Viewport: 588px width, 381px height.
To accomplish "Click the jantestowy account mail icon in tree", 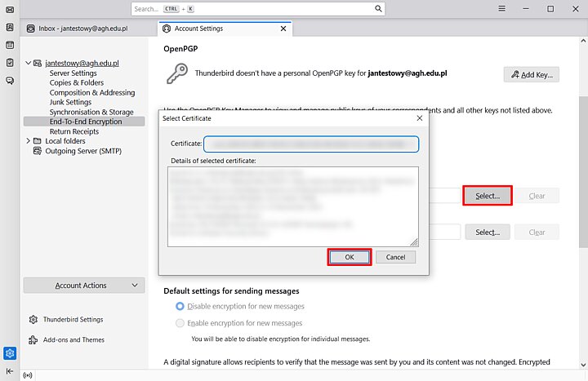I will point(38,63).
